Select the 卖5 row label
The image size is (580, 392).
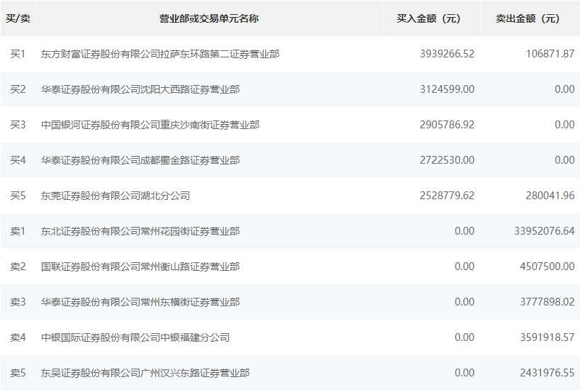[x=18, y=373]
